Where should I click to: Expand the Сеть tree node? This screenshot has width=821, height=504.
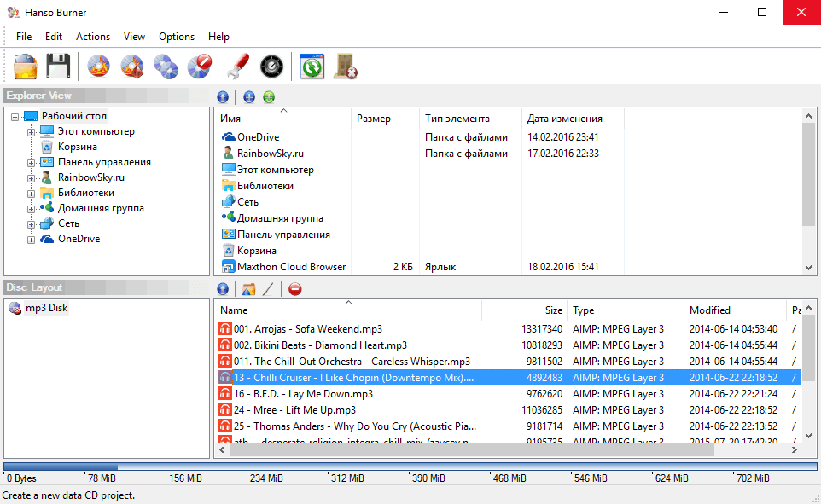[x=31, y=224]
